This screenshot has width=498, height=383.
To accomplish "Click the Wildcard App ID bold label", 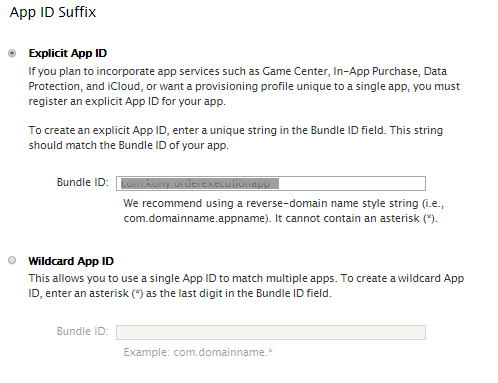I will tap(71, 261).
